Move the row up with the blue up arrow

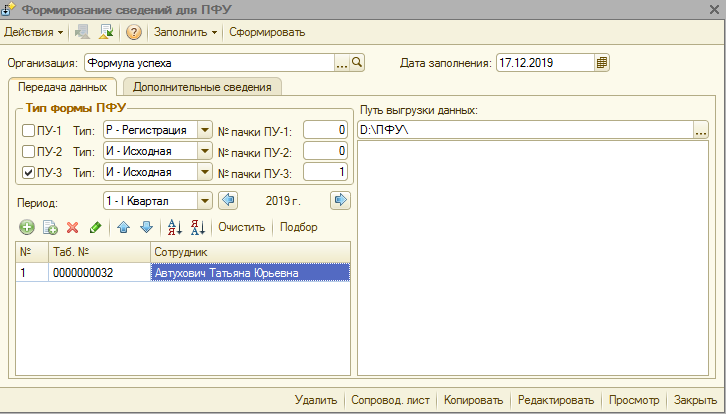[123, 227]
